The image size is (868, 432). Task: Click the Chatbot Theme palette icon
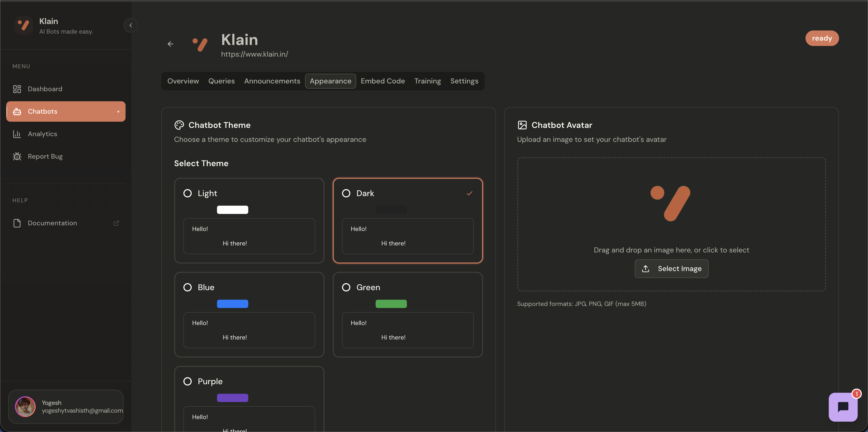[x=179, y=125]
